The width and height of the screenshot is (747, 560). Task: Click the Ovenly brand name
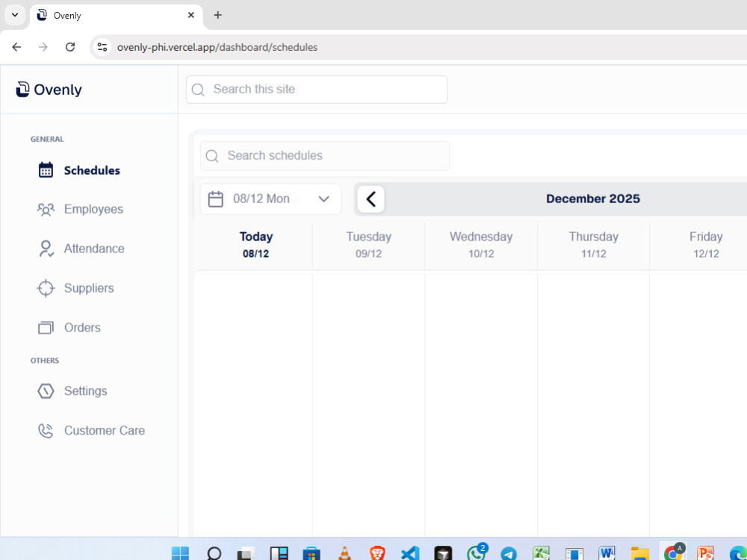[58, 90]
